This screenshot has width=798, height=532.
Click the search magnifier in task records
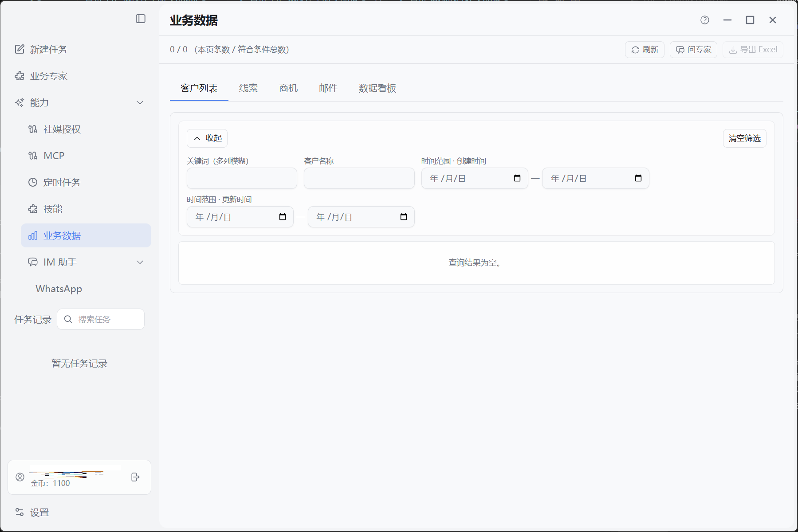pos(68,319)
